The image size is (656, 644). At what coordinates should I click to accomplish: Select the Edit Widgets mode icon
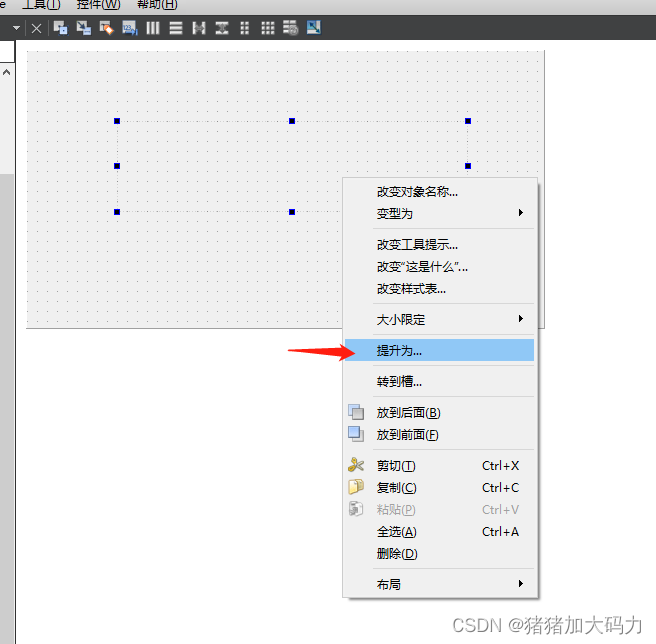pos(61,28)
